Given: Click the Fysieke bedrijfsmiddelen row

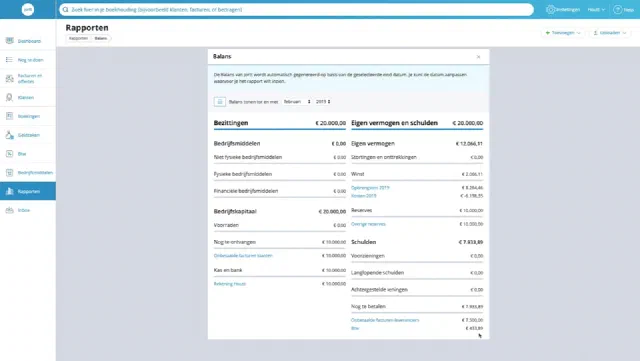Looking at the screenshot, I should click(280, 174).
